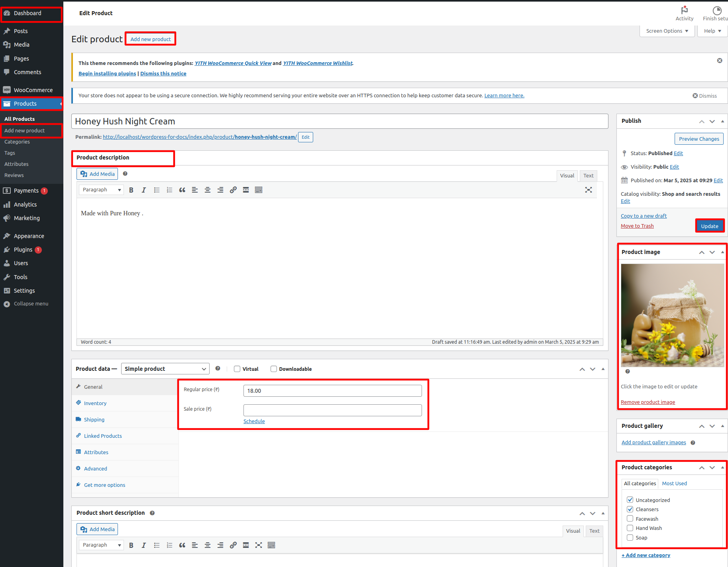Click the Italic formatting icon in description editor
Screen dimensions: 728x567
click(144, 190)
